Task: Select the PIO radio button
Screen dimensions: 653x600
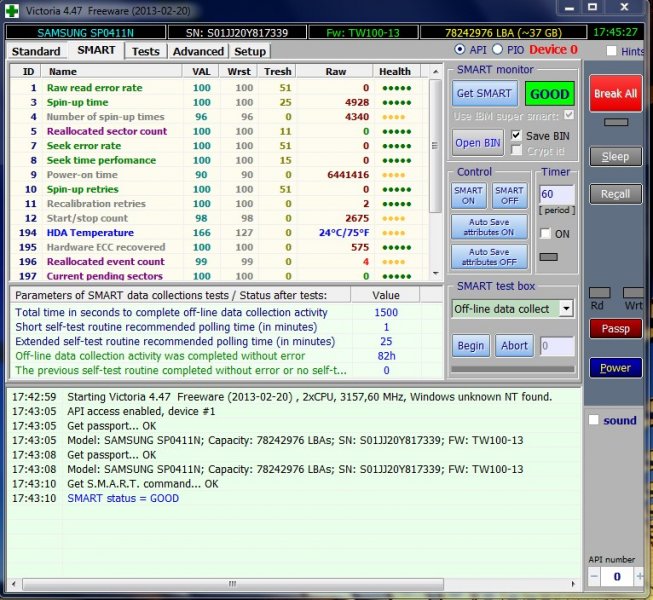Action: point(499,49)
